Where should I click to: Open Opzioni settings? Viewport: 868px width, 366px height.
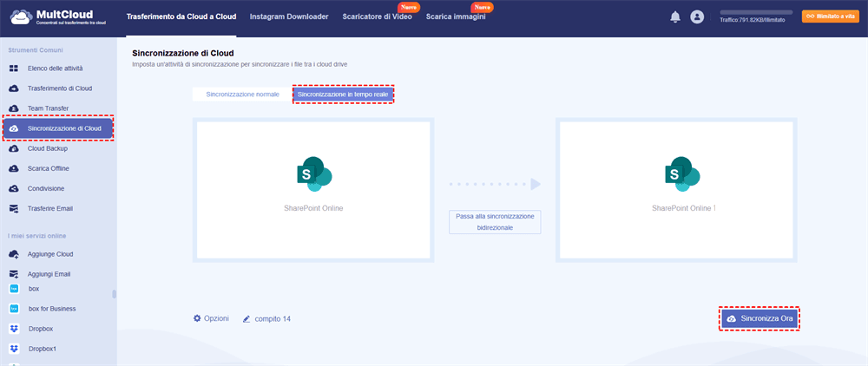(210, 319)
